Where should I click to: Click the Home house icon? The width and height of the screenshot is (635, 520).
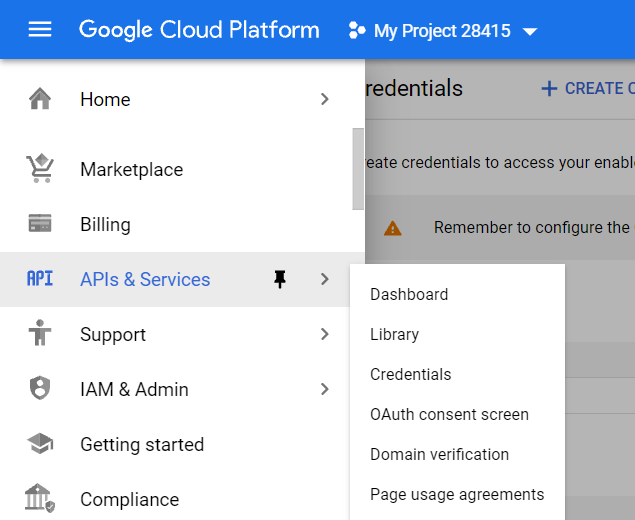40,99
